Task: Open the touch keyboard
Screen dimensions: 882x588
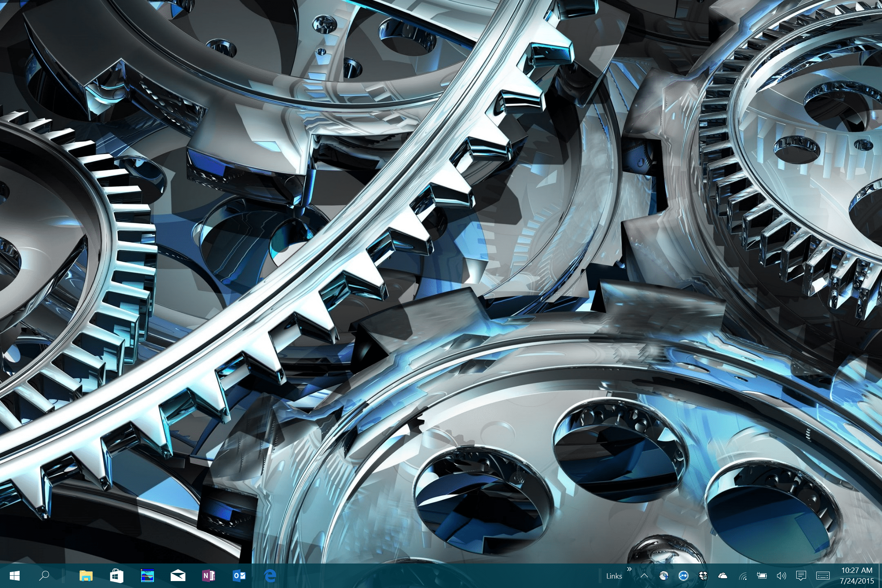Action: click(823, 576)
